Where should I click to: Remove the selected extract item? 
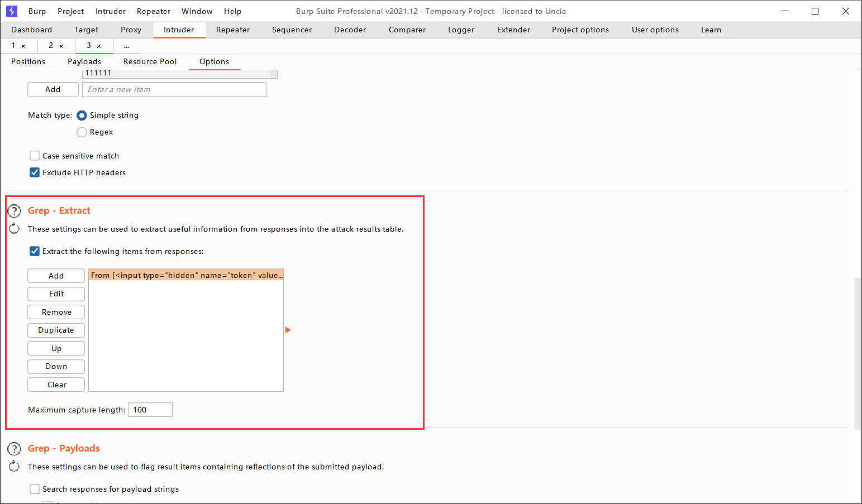(56, 312)
